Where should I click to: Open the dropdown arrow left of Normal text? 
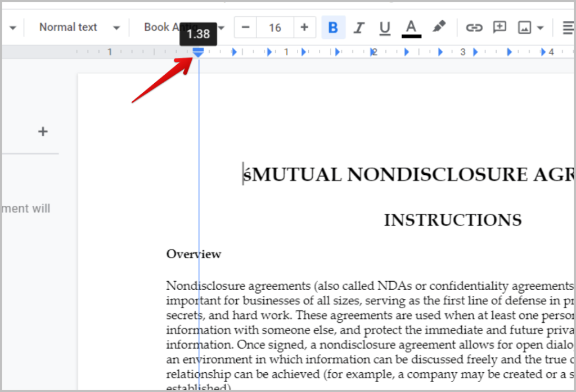coord(13,28)
